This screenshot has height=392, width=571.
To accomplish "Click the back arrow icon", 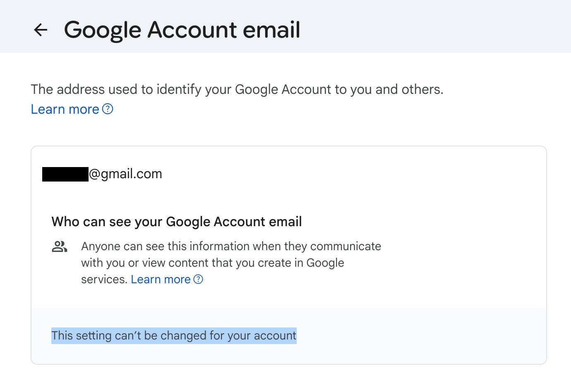I will [x=41, y=30].
